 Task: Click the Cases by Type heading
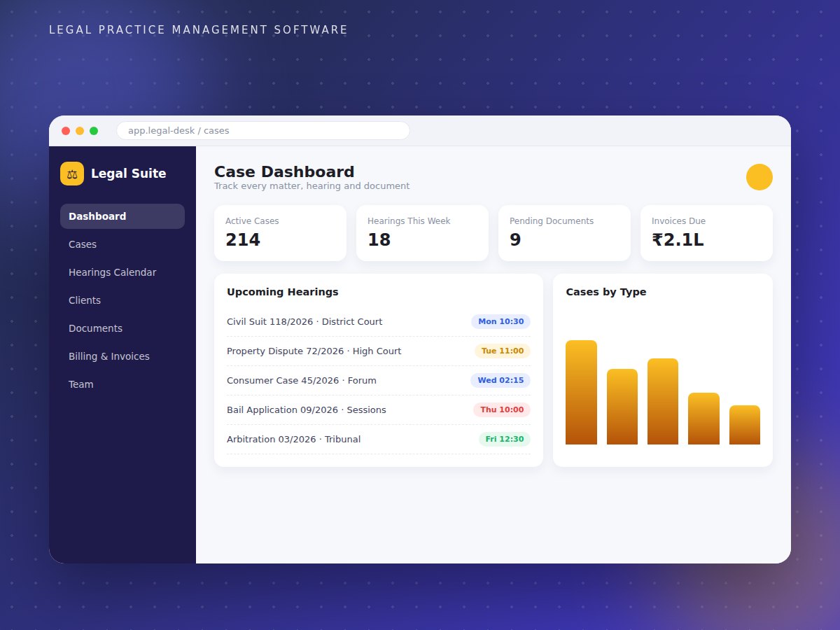tap(606, 292)
